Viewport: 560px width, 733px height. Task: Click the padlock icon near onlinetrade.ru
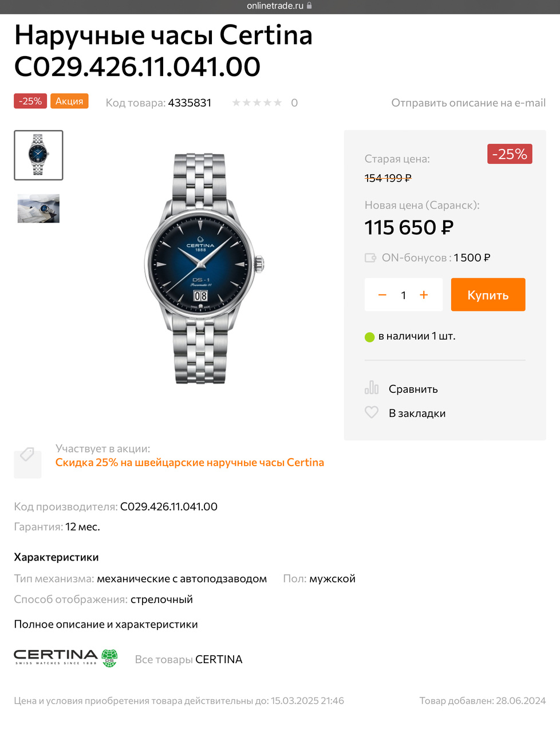click(x=310, y=6)
